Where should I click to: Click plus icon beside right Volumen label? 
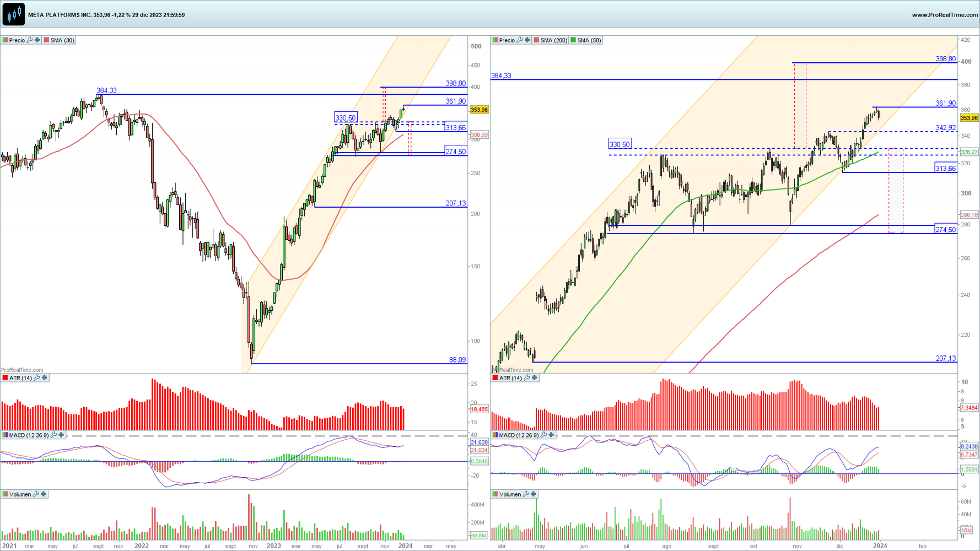coord(534,494)
